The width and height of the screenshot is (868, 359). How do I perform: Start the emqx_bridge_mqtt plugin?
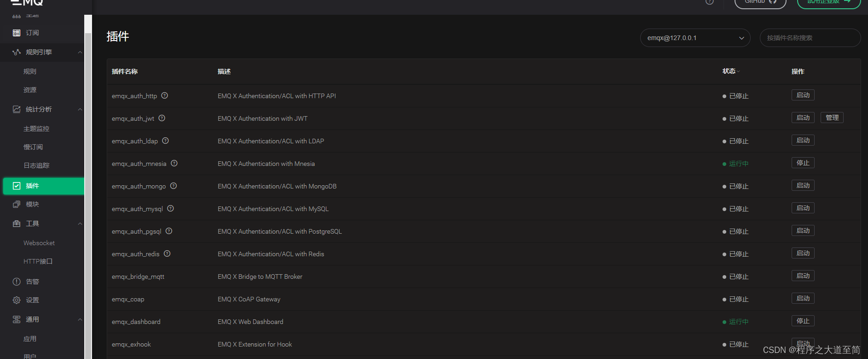[x=803, y=276]
